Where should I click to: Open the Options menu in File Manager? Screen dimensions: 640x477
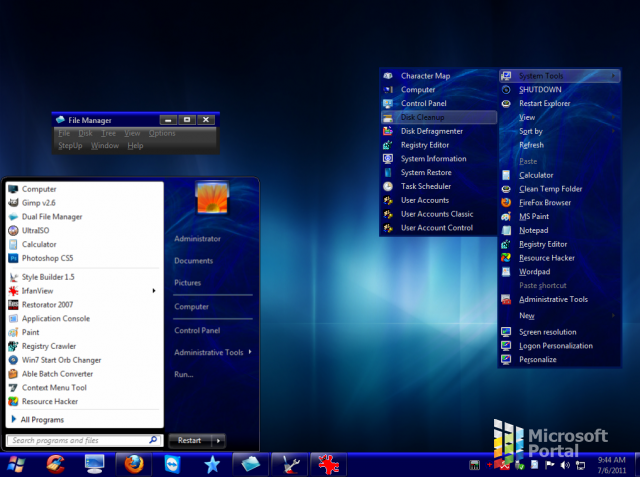(162, 133)
